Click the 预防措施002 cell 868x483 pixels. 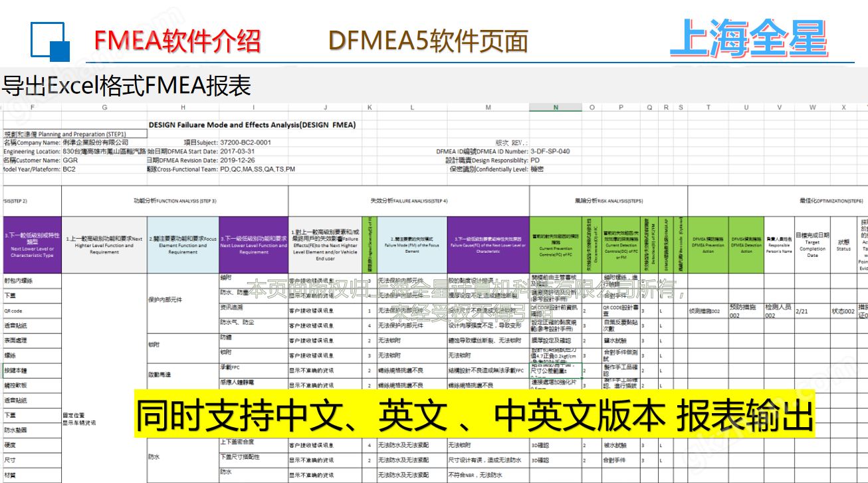[x=746, y=311]
